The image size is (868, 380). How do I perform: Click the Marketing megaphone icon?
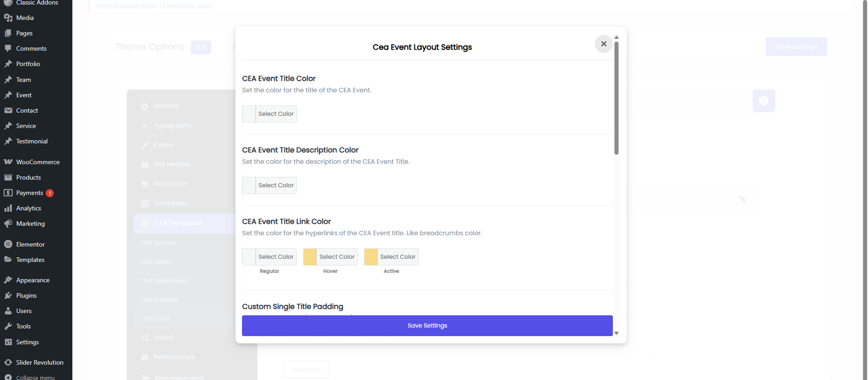pyautogui.click(x=8, y=223)
